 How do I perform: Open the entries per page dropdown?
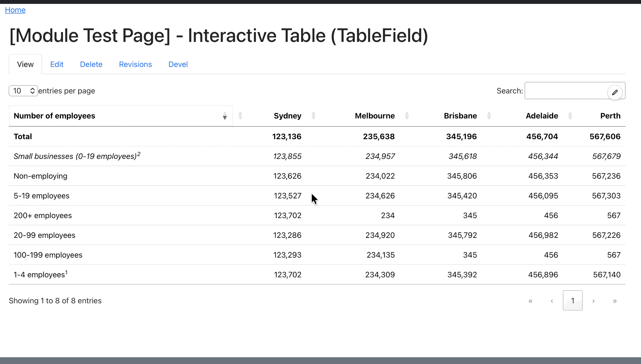click(x=23, y=91)
